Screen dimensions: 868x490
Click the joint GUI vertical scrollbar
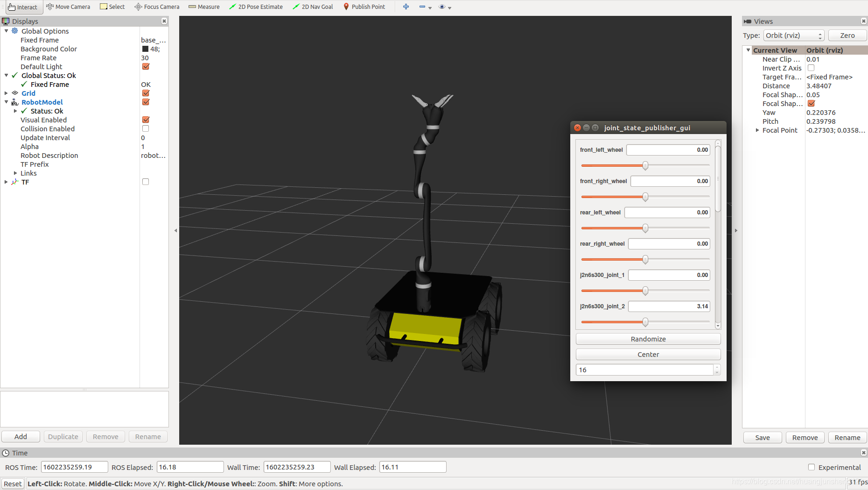718,178
